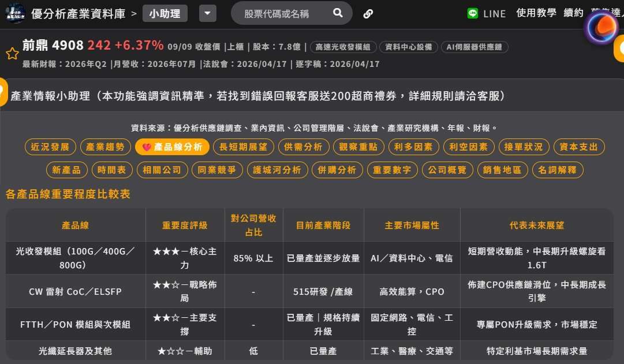Click the 前鼎 4908 stock title

point(53,45)
